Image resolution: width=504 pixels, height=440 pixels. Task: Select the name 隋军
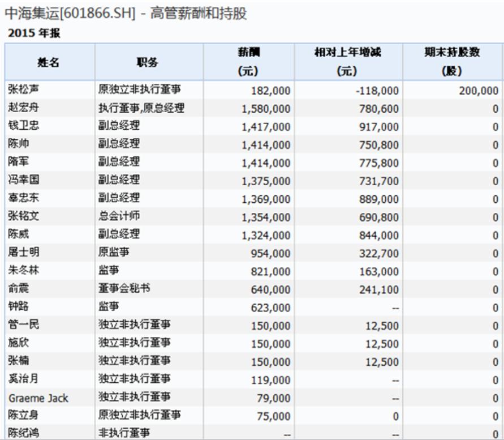pyautogui.click(x=18, y=161)
